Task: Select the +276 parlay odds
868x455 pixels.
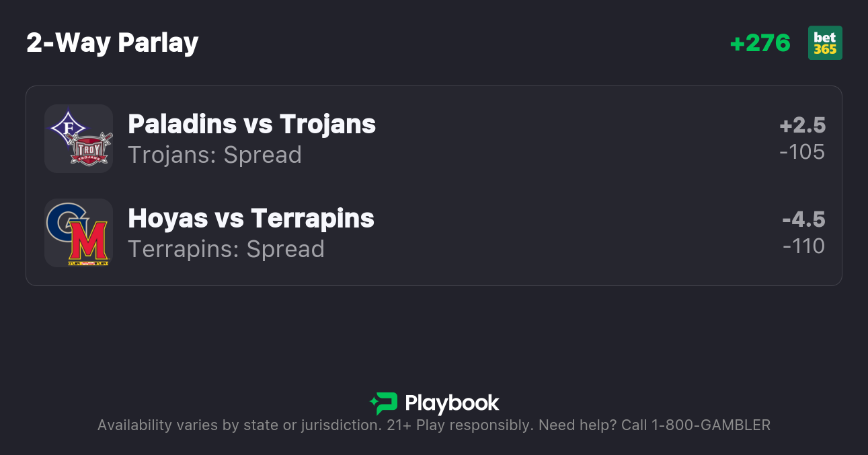Action: (x=760, y=43)
